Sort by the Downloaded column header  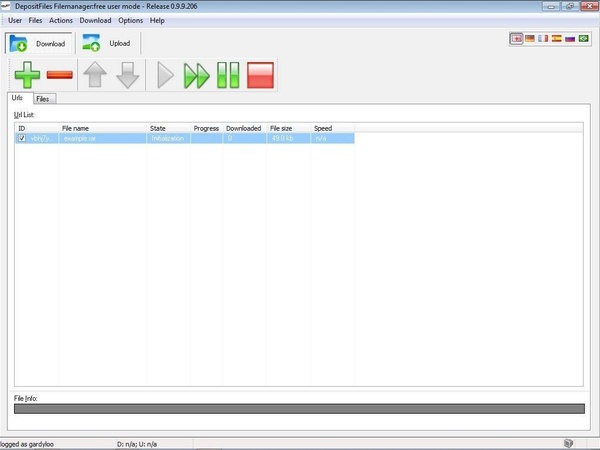(245, 128)
